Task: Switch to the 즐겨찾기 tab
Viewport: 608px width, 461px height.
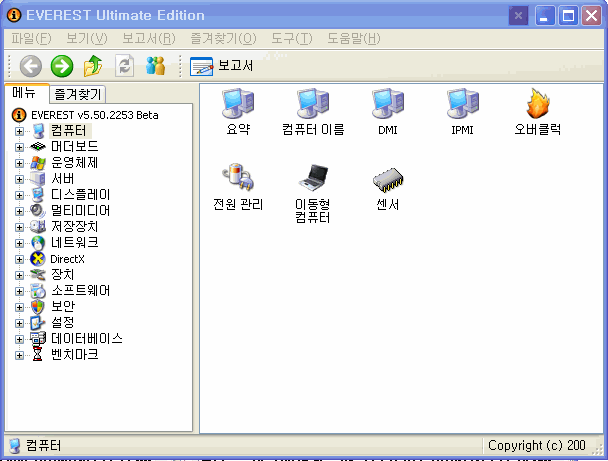Action: pos(78,94)
